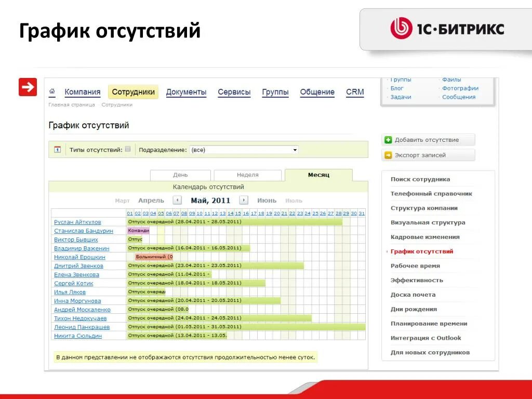Click the Сообщения link
532x399 pixels.
[459, 97]
